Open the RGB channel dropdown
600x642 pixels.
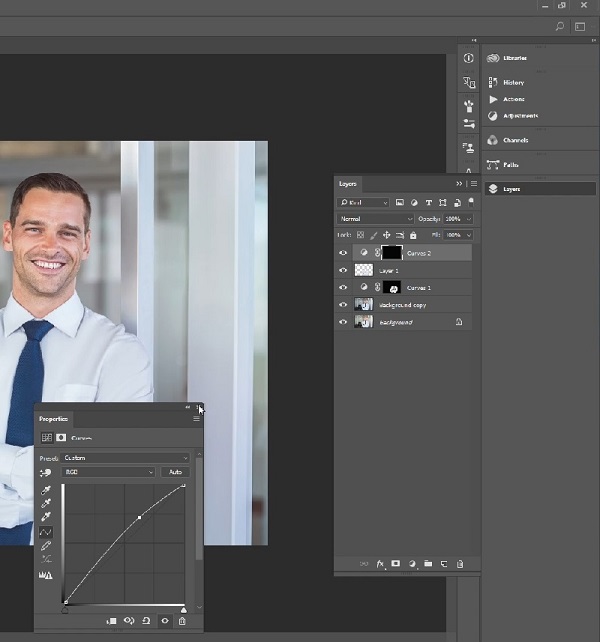(x=108, y=472)
